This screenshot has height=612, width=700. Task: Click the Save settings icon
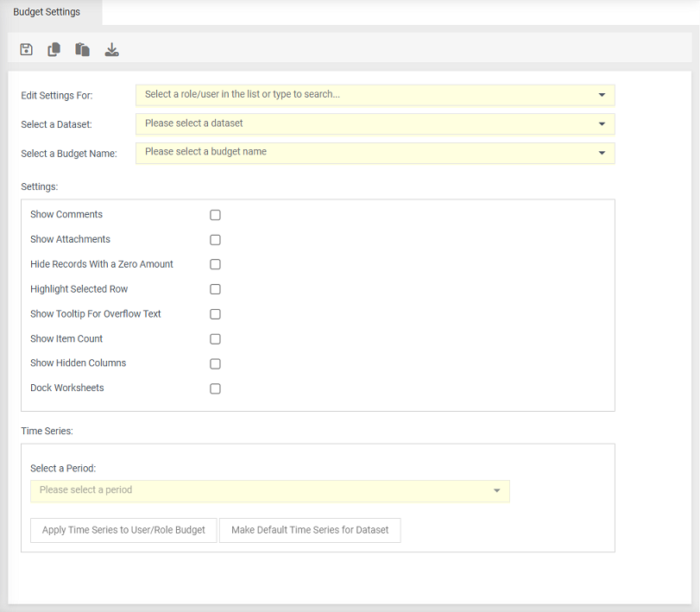26,49
